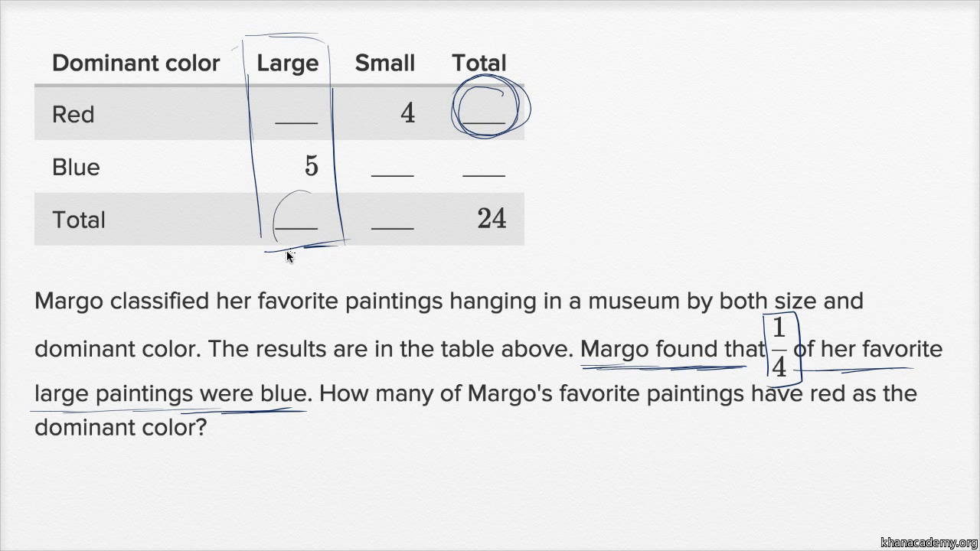Click the Blue row label
This screenshot has height=551, width=980.
point(76,167)
